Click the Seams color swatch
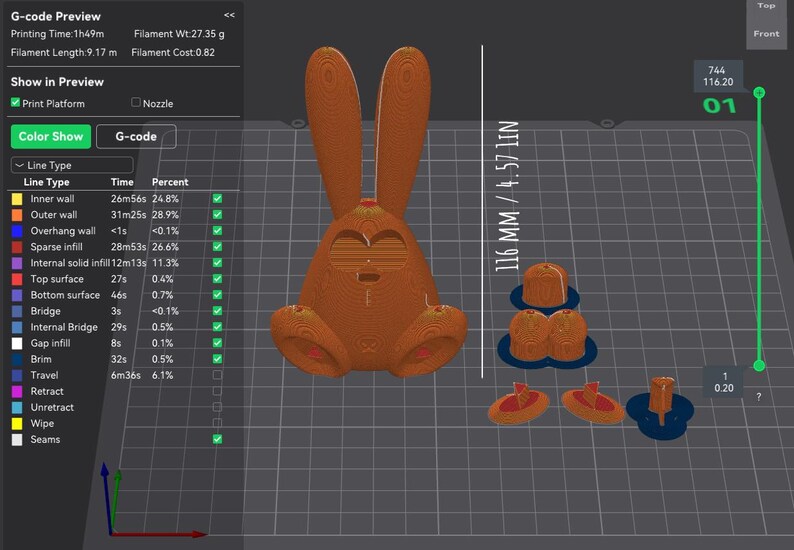 (17, 440)
